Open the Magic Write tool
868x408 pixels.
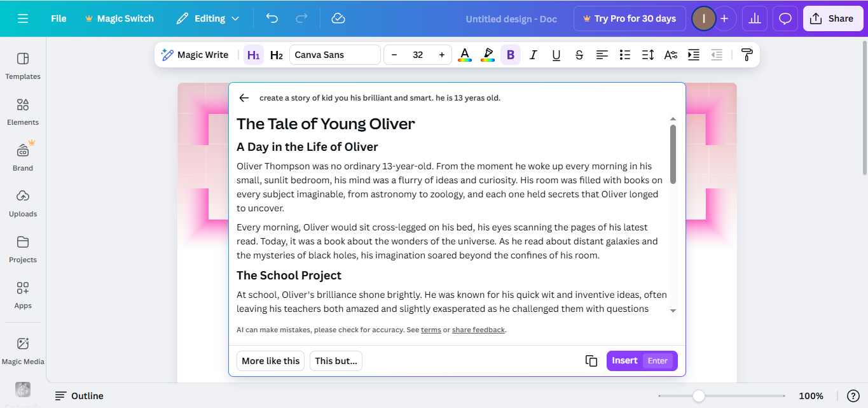(195, 54)
